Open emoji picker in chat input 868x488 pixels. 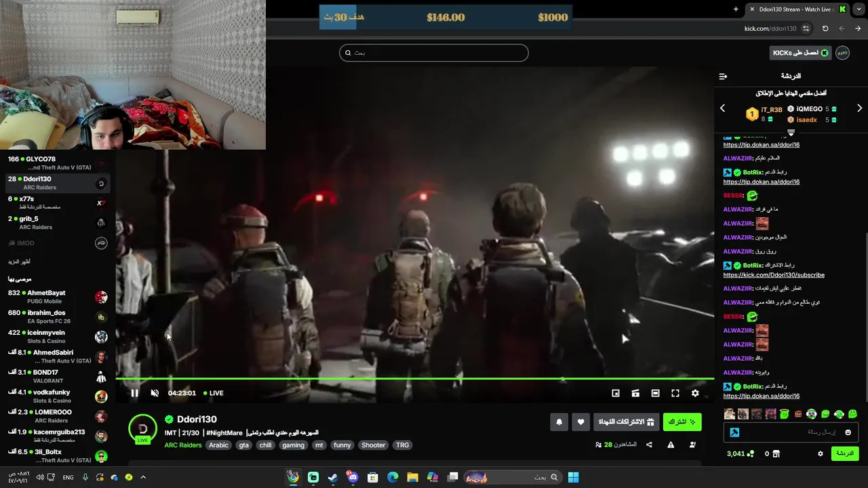[848, 432]
